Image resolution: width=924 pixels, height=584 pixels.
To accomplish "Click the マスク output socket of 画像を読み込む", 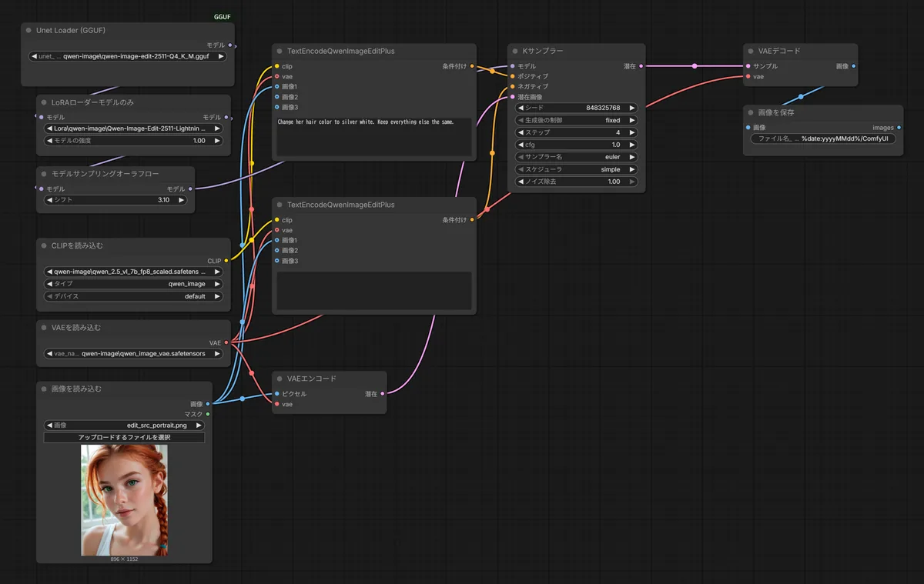I will [207, 414].
